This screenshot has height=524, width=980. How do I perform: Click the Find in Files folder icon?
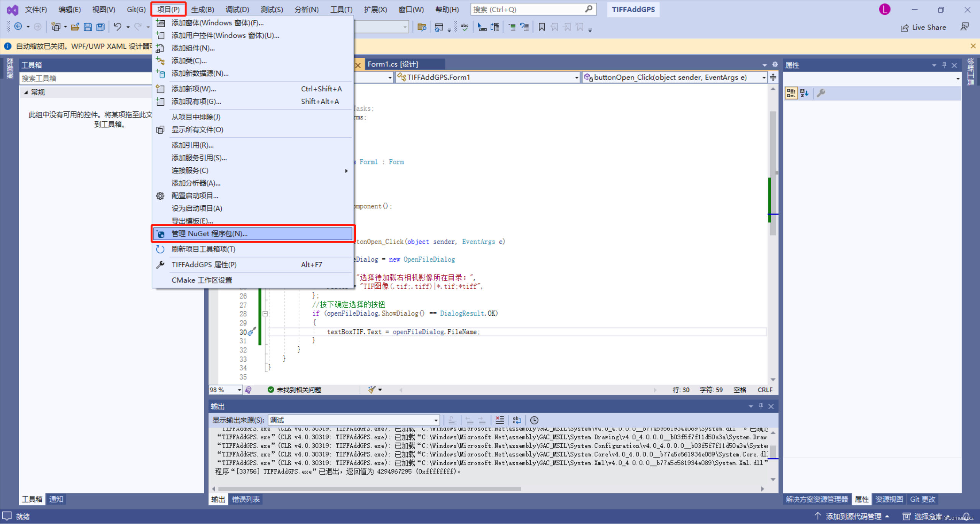pos(421,27)
